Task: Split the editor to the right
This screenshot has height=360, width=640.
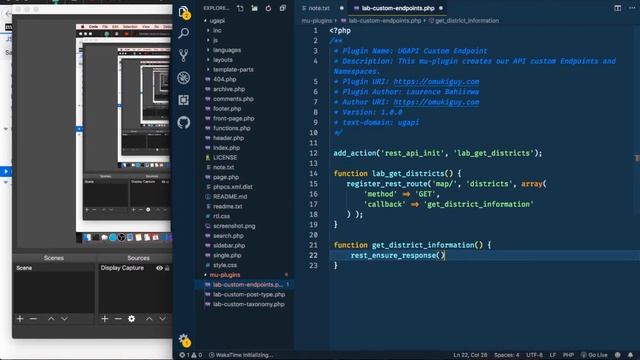Action: pos(618,8)
